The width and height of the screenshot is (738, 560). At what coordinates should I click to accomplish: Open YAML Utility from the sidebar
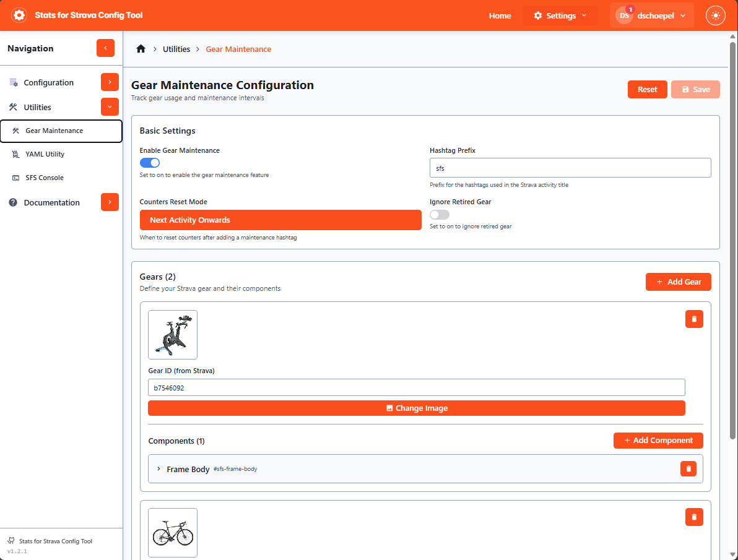pyautogui.click(x=45, y=154)
